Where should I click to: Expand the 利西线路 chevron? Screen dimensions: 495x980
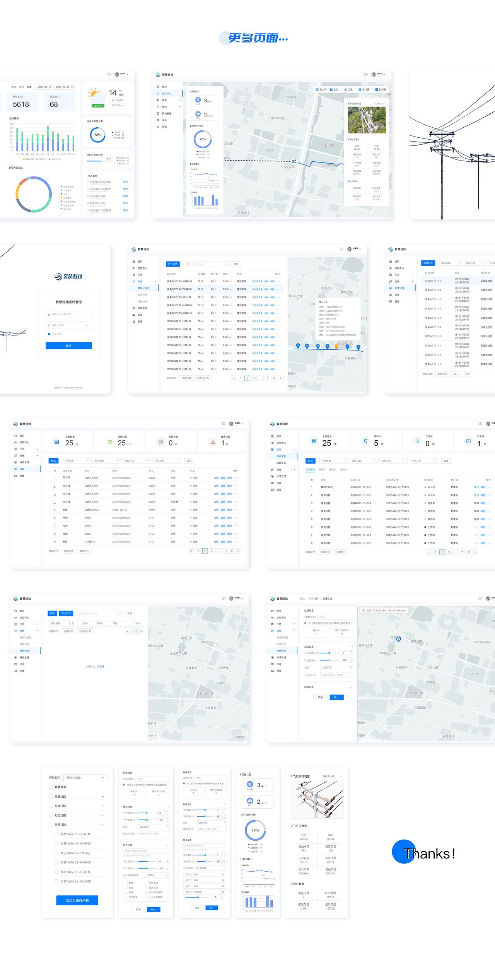point(103,815)
